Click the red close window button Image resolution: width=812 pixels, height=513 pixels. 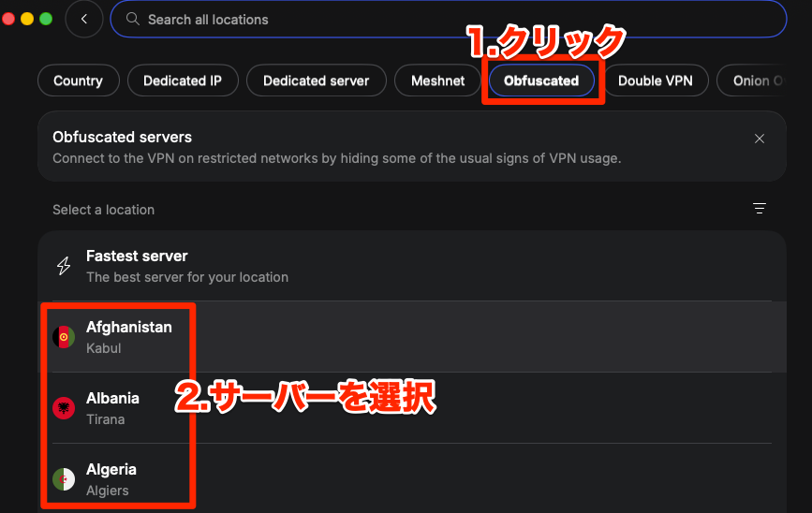(x=8, y=19)
